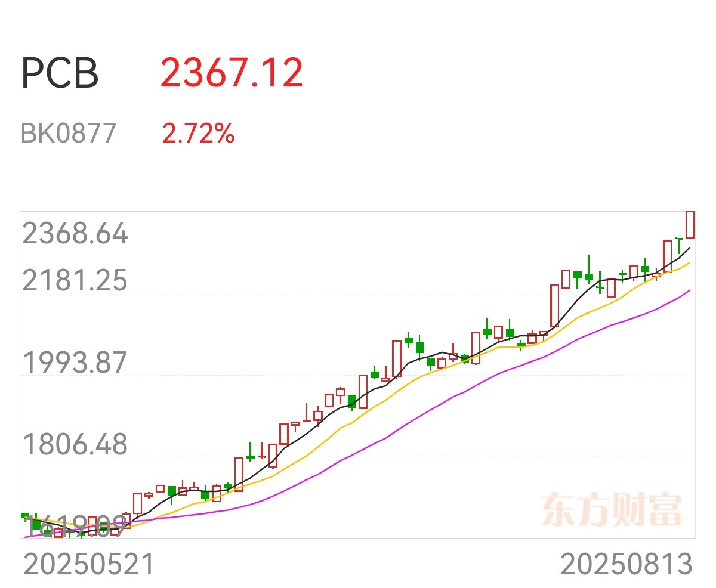The width and height of the screenshot is (716, 588).
Task: Select the tall red candle near 2181.25 level
Action: click(x=554, y=306)
